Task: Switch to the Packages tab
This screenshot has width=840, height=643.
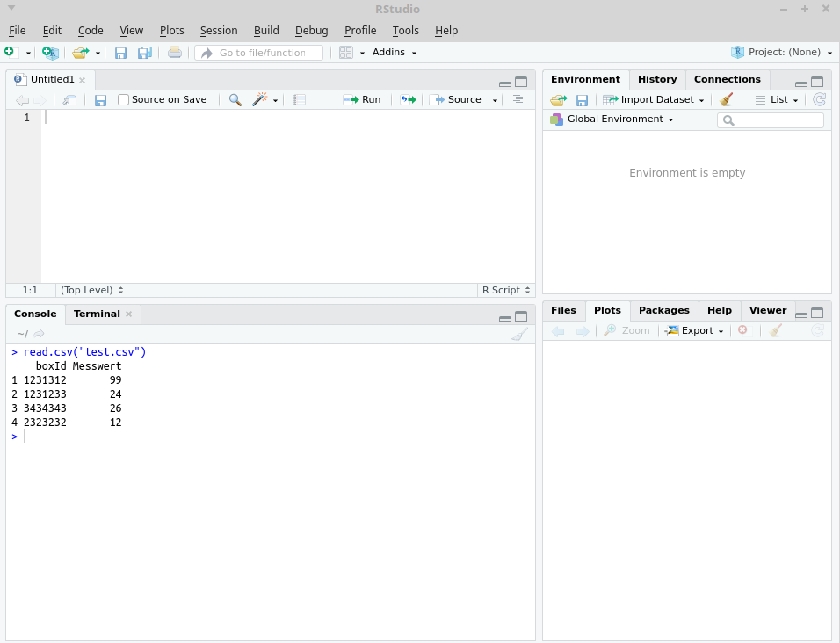Action: click(x=663, y=311)
